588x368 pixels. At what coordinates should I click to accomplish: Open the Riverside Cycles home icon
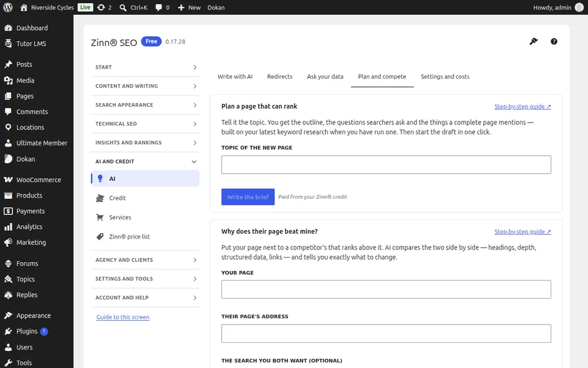pos(24,7)
